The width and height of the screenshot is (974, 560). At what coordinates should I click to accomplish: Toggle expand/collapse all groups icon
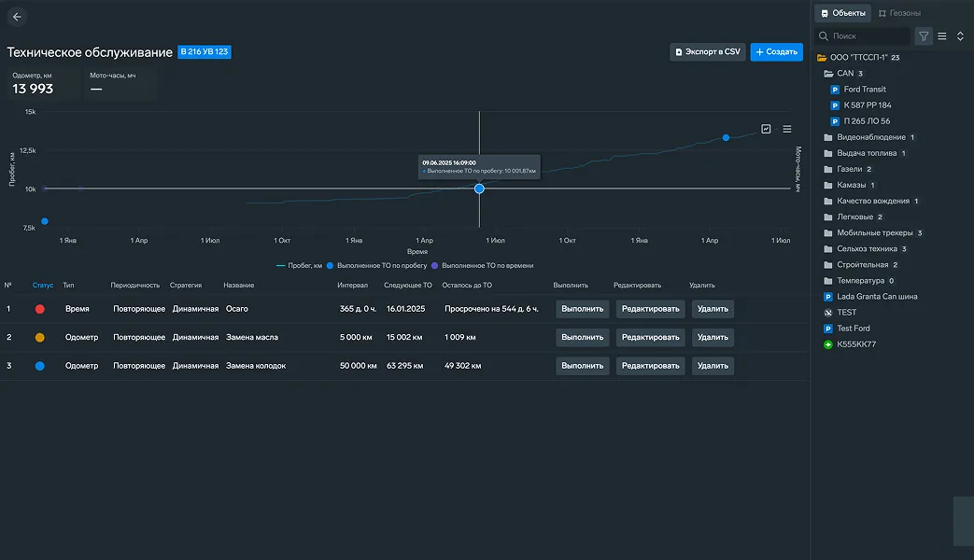point(960,36)
